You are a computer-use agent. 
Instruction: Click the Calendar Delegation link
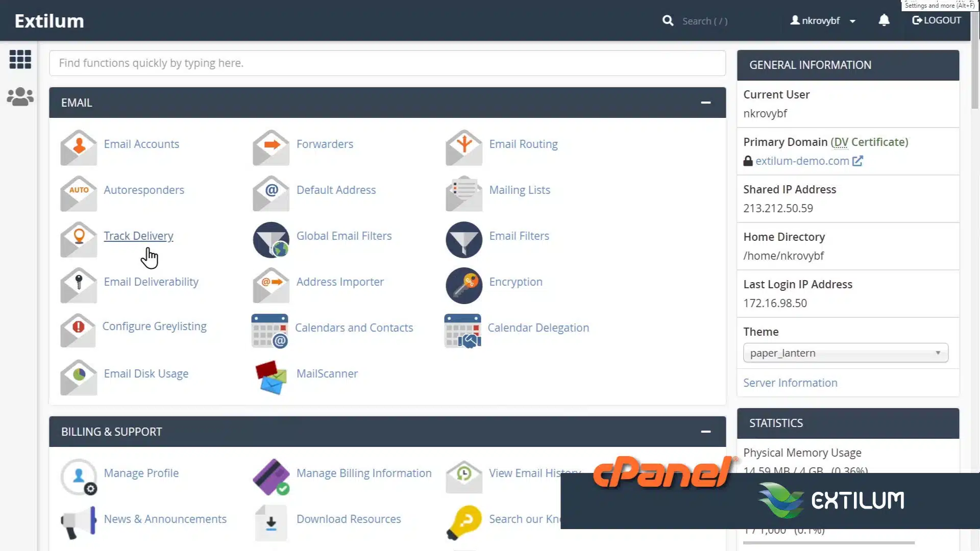point(538,328)
